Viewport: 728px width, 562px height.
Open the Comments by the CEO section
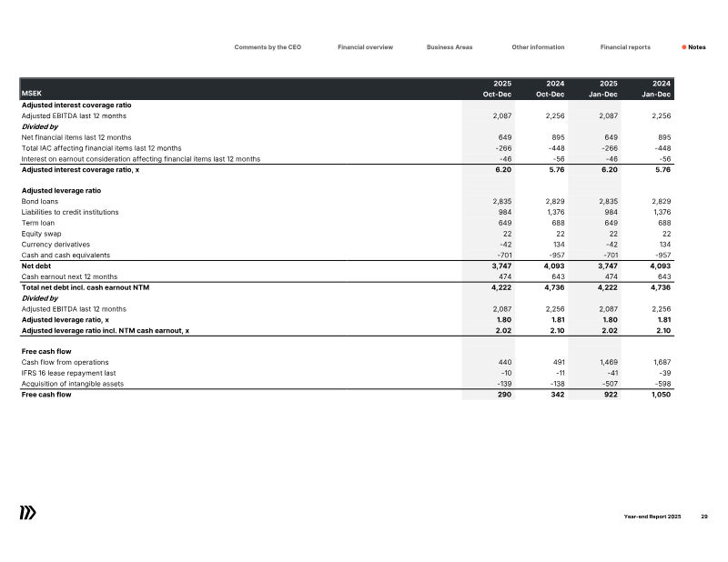pyautogui.click(x=268, y=47)
